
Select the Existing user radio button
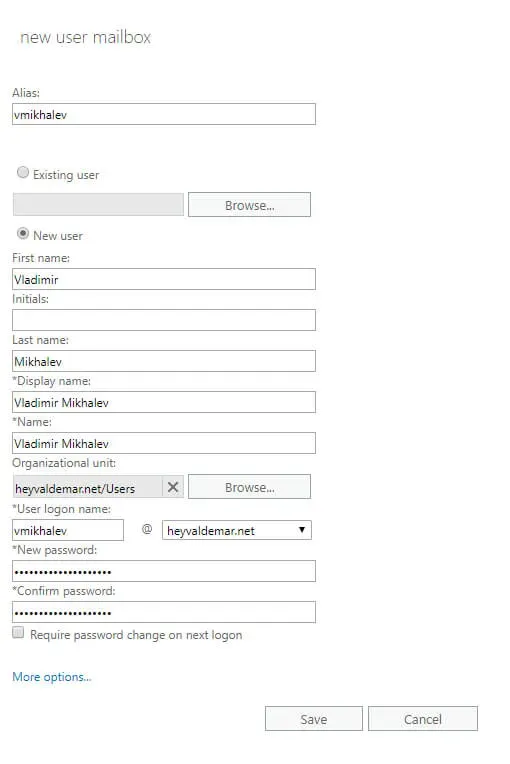pyautogui.click(x=23, y=172)
